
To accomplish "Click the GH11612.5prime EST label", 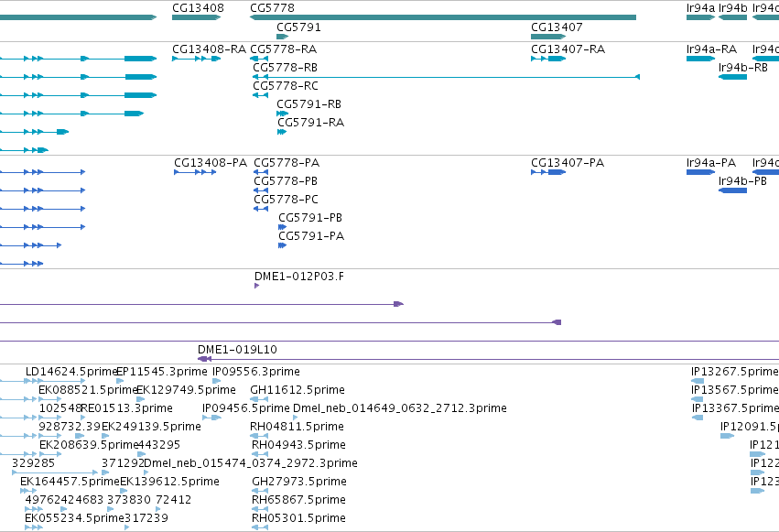I will (298, 390).
